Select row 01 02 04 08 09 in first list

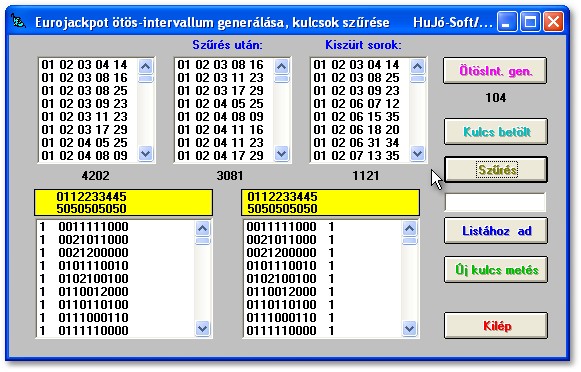tap(87, 156)
